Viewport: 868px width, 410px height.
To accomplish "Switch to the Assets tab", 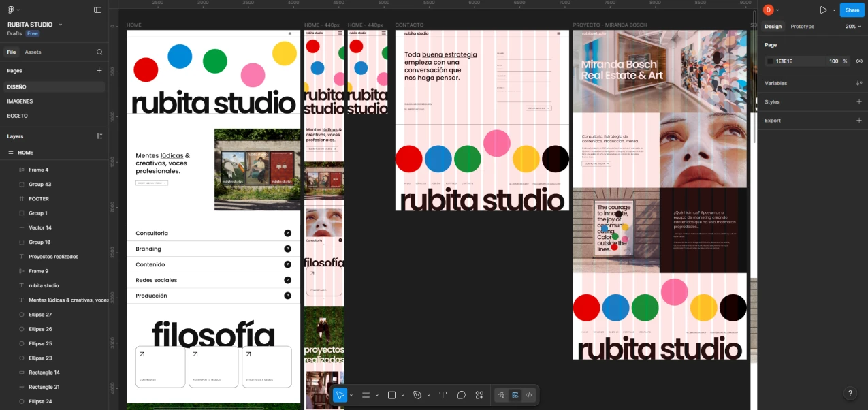I will point(33,52).
